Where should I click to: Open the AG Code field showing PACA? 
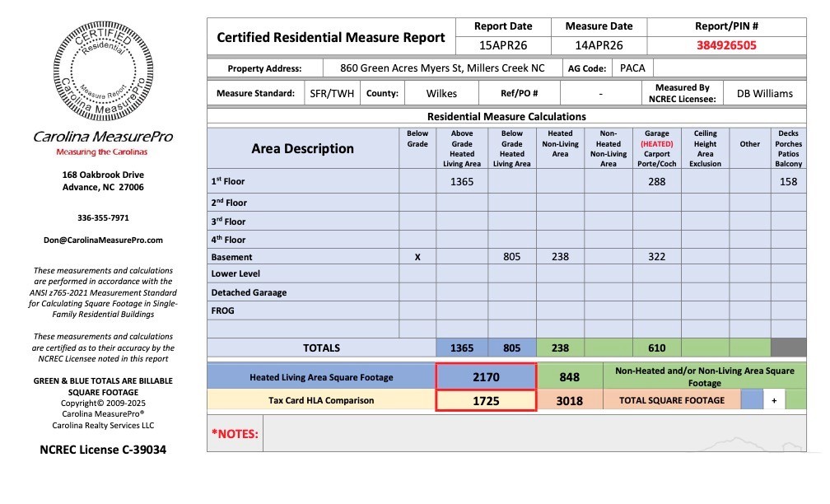click(x=632, y=68)
